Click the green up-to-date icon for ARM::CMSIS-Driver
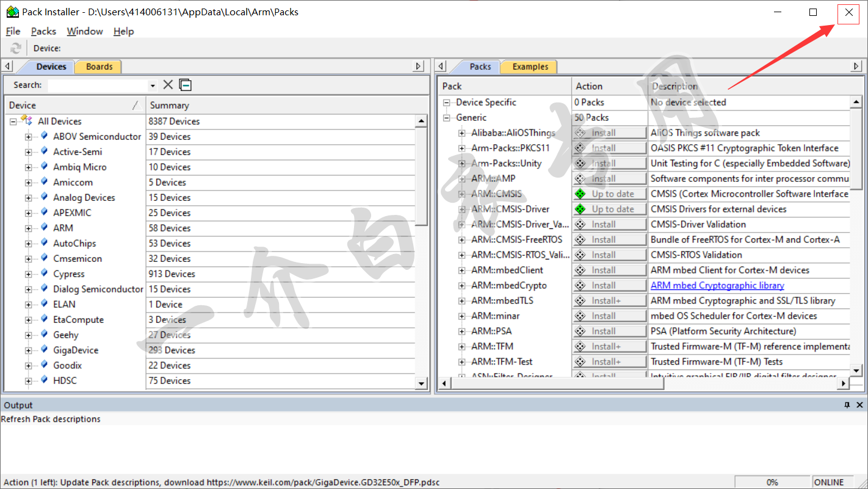This screenshot has width=868, height=489. 580,209
